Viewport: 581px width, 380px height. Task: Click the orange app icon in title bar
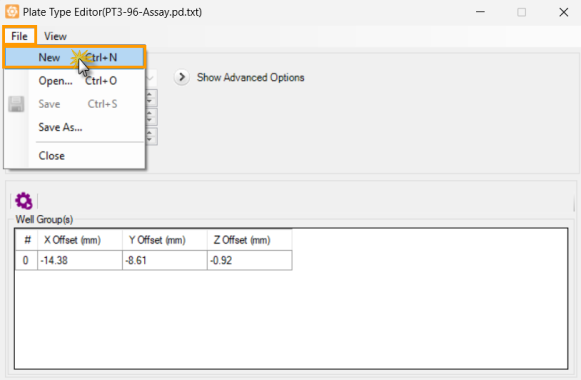click(x=12, y=12)
